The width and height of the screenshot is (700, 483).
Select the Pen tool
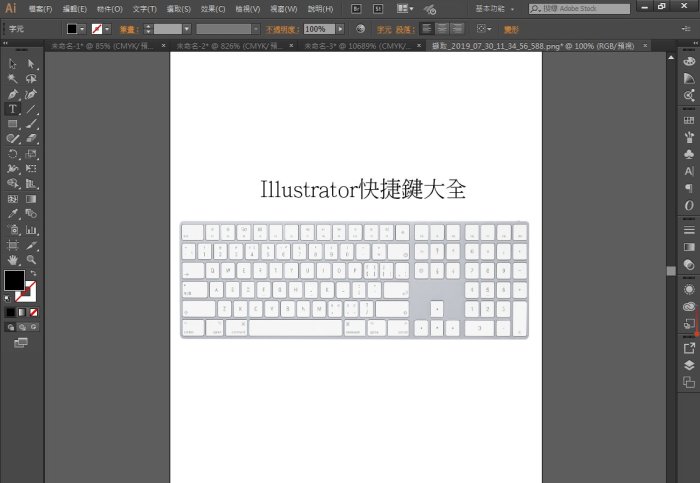click(x=13, y=94)
